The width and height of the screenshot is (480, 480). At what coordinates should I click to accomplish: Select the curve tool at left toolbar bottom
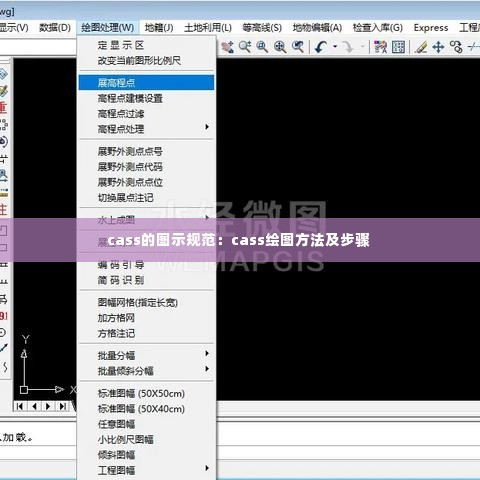click(5, 367)
